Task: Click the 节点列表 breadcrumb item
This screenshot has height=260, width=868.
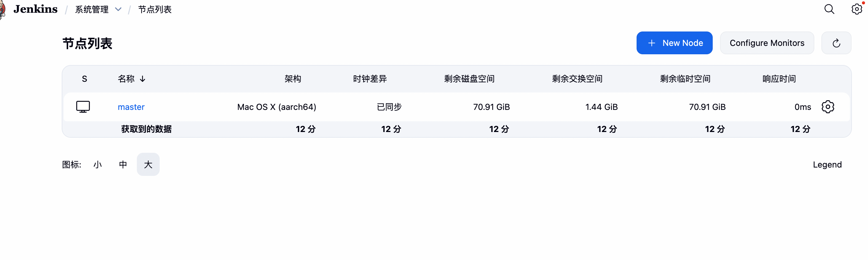Action: point(154,9)
